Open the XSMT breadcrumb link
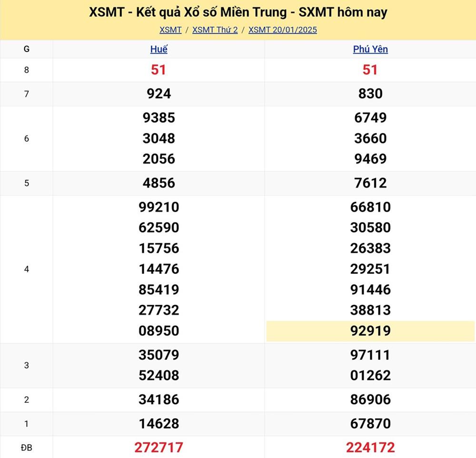The image size is (476, 458). [170, 29]
